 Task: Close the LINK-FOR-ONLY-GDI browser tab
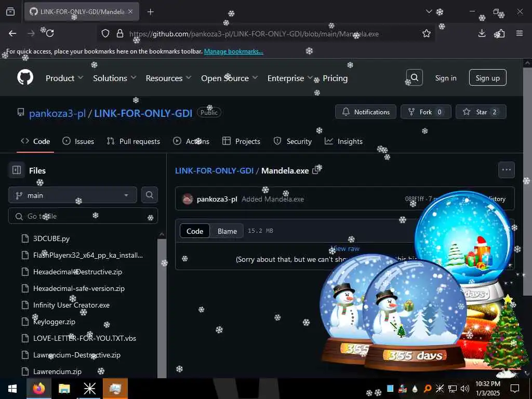click(130, 11)
